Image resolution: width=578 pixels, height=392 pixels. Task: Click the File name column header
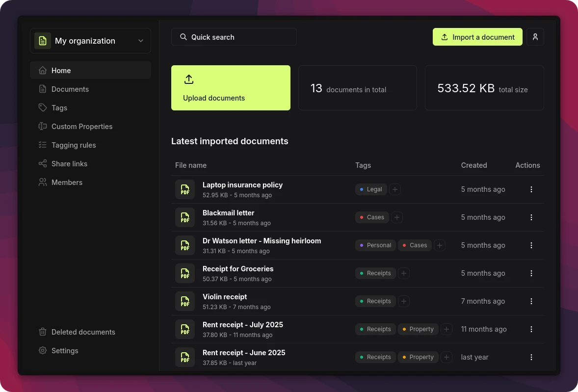[190, 165]
